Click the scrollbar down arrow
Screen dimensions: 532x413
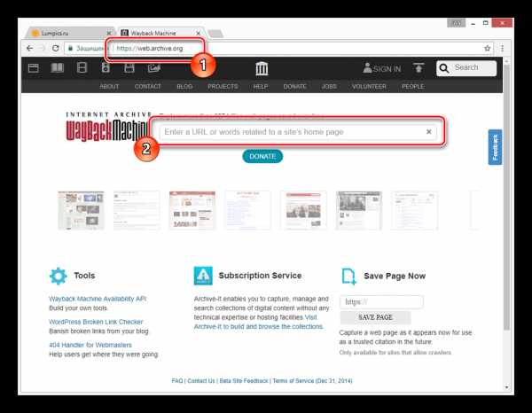coord(506,387)
